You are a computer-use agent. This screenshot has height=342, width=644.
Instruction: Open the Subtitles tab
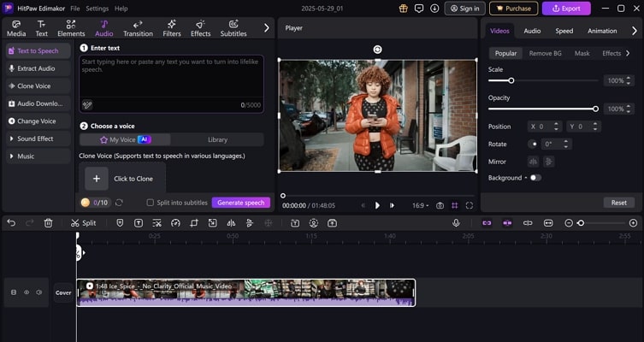[x=233, y=28]
